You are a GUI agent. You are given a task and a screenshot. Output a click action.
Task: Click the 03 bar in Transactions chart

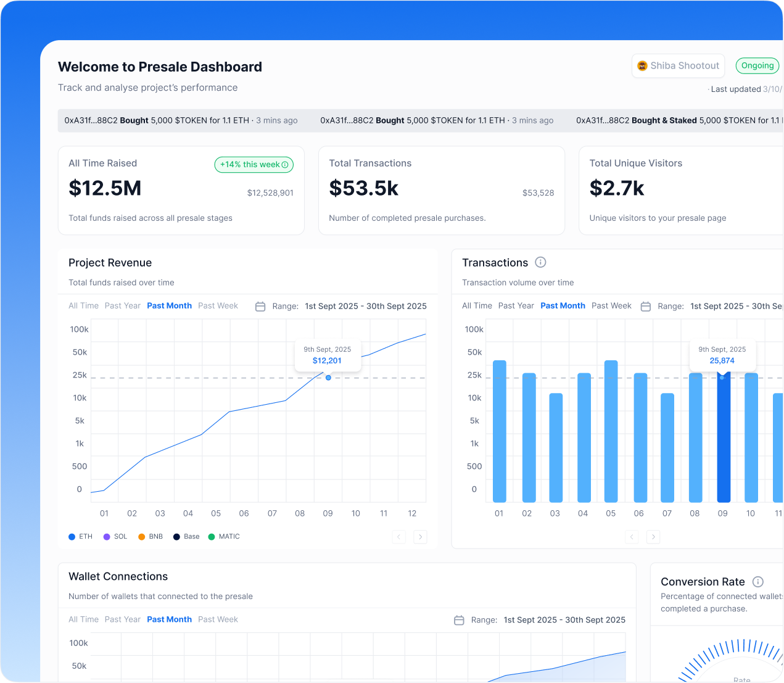pos(556,448)
